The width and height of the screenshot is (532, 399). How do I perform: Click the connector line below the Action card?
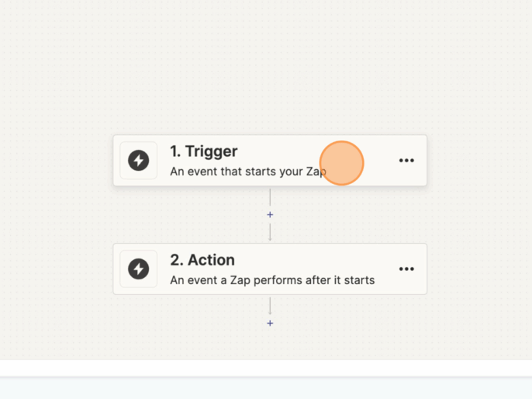pyautogui.click(x=270, y=306)
